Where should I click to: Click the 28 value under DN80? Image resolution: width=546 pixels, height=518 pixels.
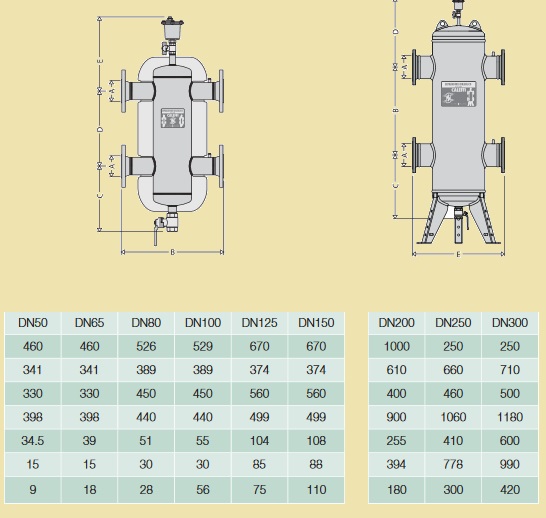pos(146,490)
